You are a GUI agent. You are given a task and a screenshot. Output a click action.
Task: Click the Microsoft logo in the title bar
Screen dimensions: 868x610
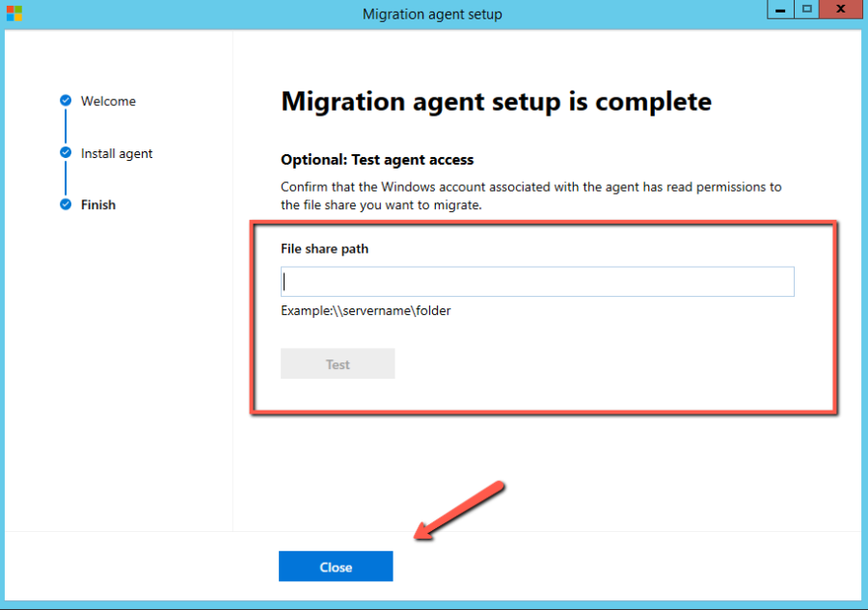pyautogui.click(x=14, y=13)
